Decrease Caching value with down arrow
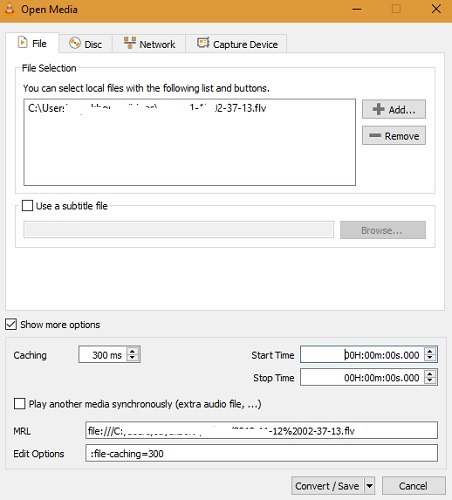 click(133, 358)
